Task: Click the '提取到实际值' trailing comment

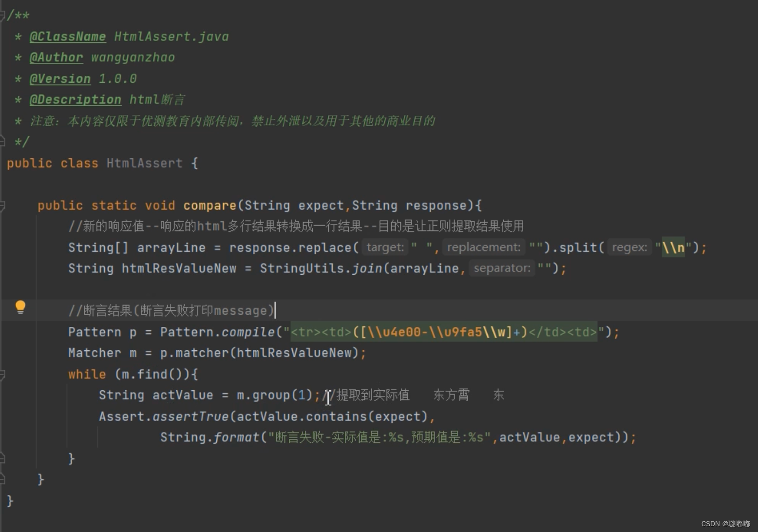Action: (368, 395)
